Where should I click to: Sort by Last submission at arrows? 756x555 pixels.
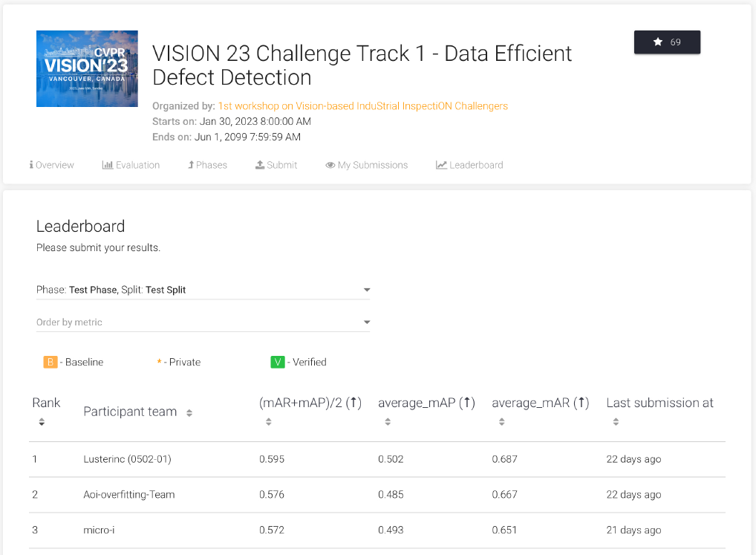[x=616, y=422]
